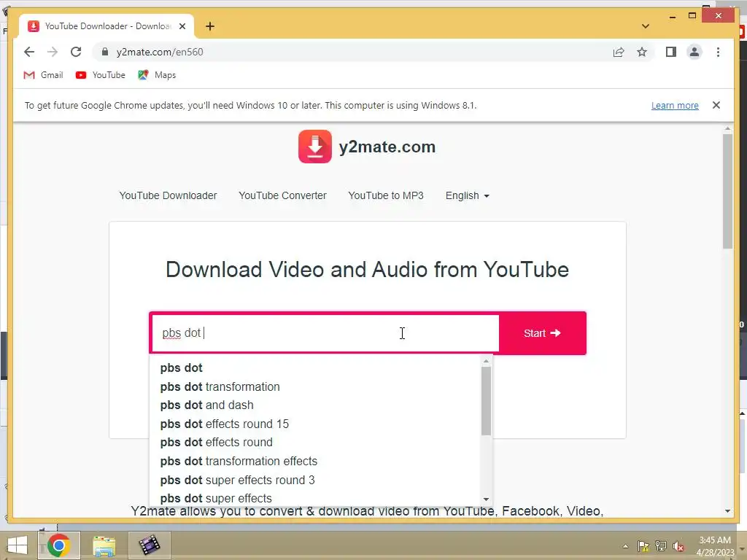The width and height of the screenshot is (747, 560).
Task: Open the Maps bookmark
Action: 157,75
